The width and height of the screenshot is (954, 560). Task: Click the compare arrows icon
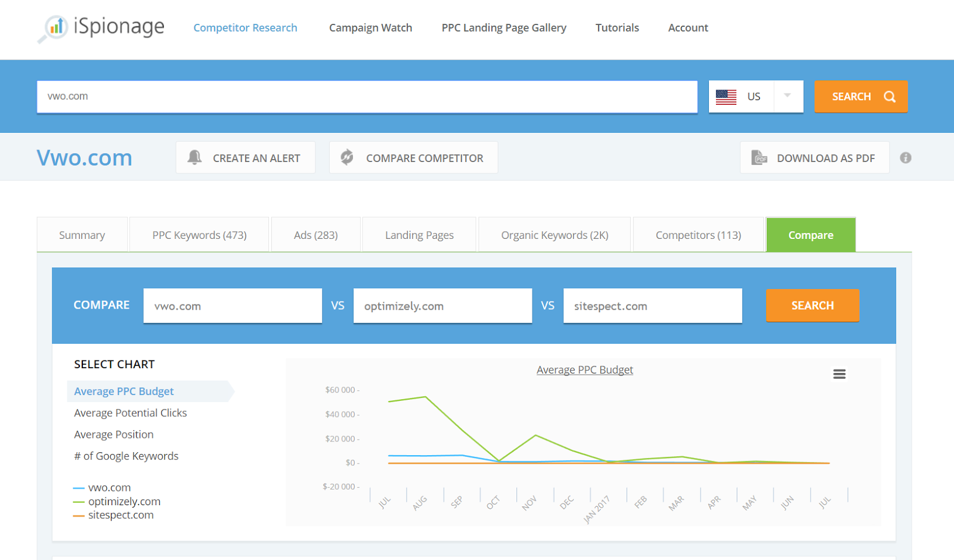[x=347, y=157]
